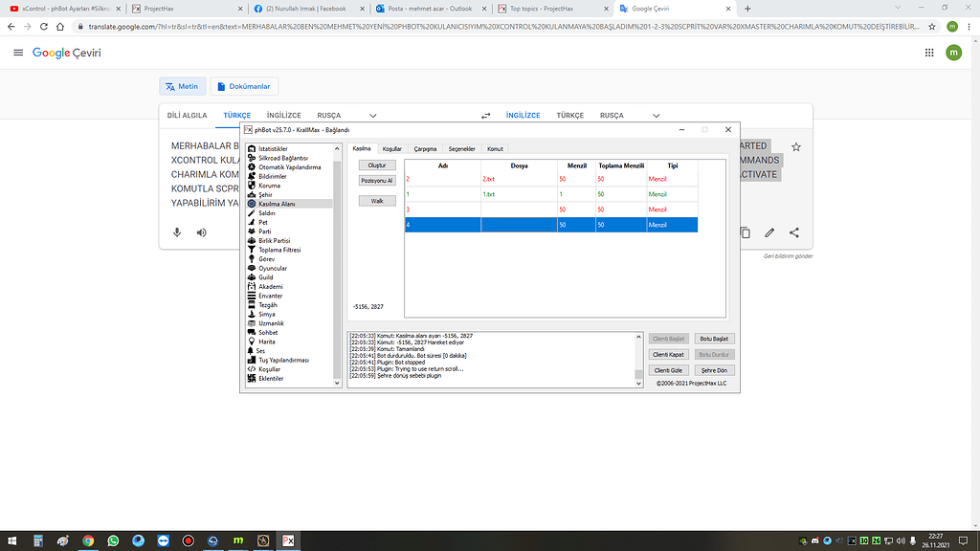The image size is (980, 551).
Task: Open the Google Translate hamburger menu
Action: 18,53
